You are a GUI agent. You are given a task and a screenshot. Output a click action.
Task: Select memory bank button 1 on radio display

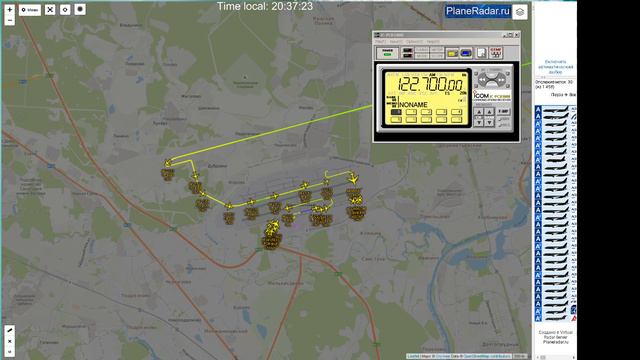411,112
